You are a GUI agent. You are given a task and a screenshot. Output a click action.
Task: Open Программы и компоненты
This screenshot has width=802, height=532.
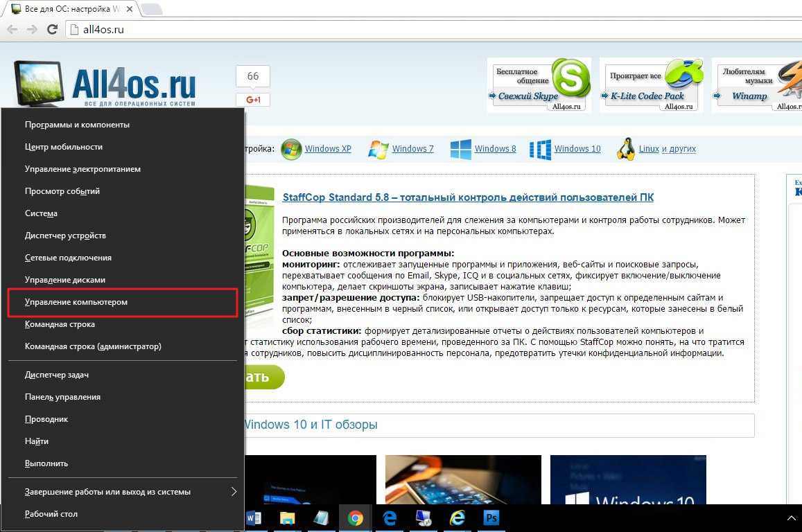pyautogui.click(x=123, y=125)
